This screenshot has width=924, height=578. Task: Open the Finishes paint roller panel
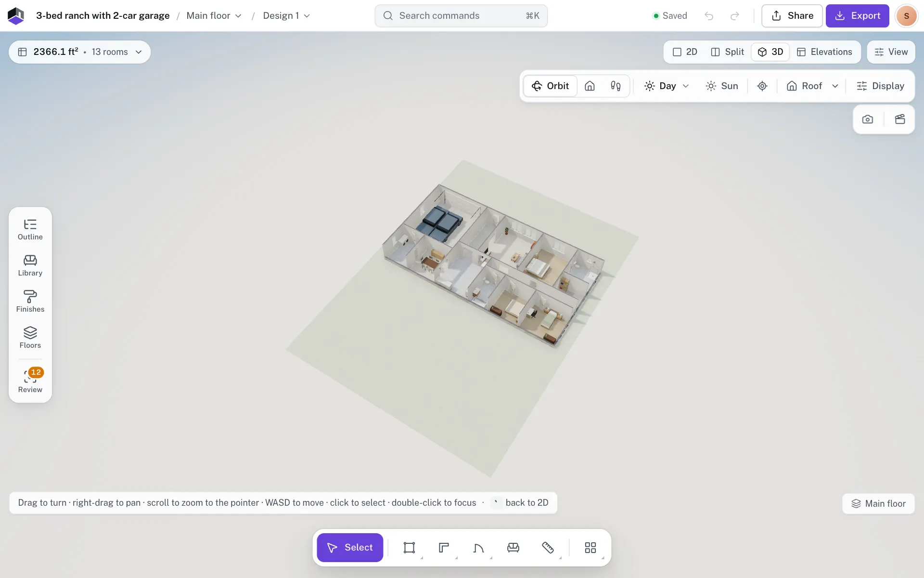(x=30, y=302)
